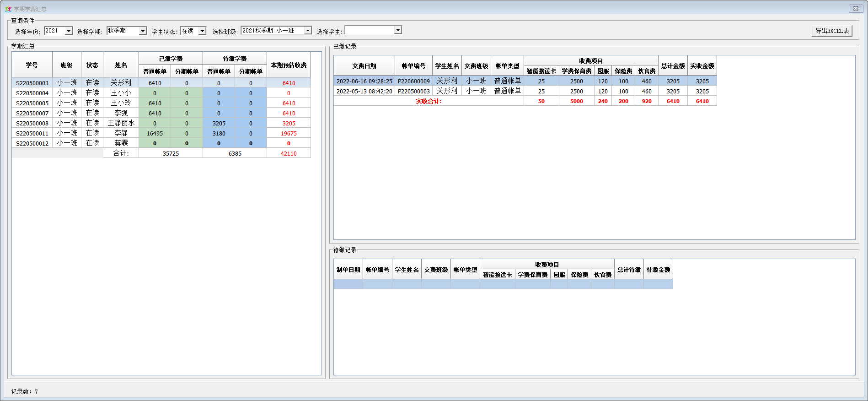868x401 pixels.
Task: Click the 待缴金额 column header
Action: point(658,270)
